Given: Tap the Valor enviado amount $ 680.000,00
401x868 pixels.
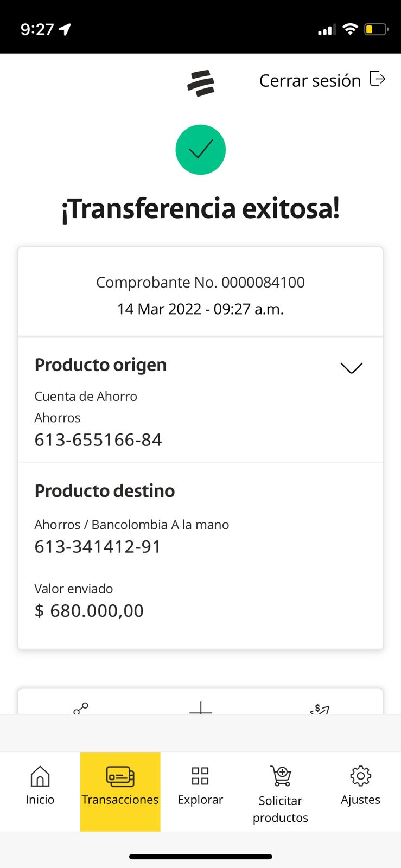Looking at the screenshot, I should coord(89,611).
